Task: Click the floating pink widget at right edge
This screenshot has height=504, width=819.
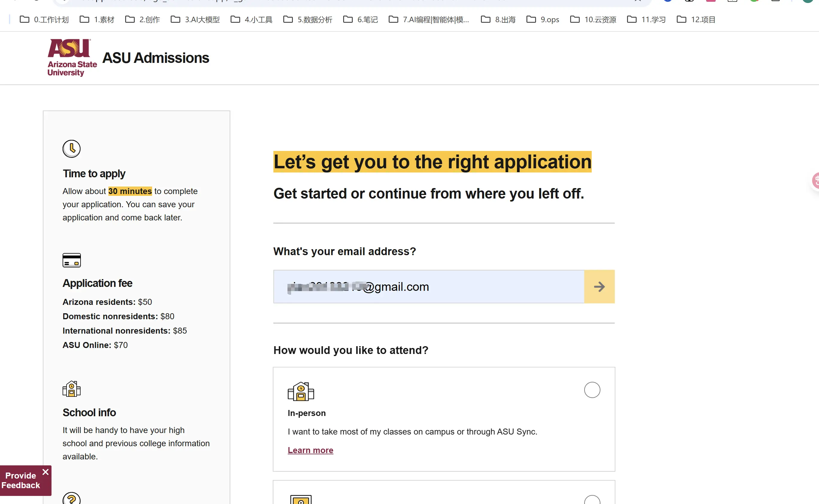Action: tap(815, 181)
